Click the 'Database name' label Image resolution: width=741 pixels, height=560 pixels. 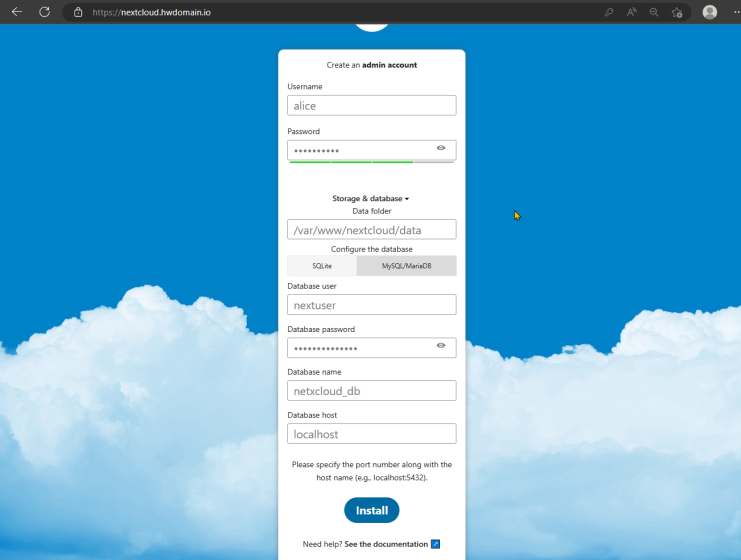point(314,372)
